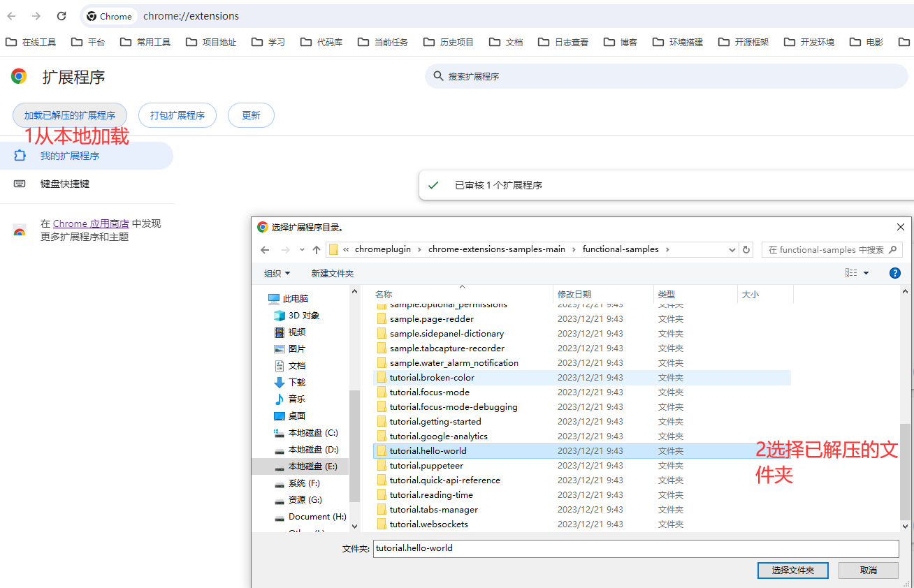Expand breadcrumb after chrome-extensions-samples-main

(574, 249)
